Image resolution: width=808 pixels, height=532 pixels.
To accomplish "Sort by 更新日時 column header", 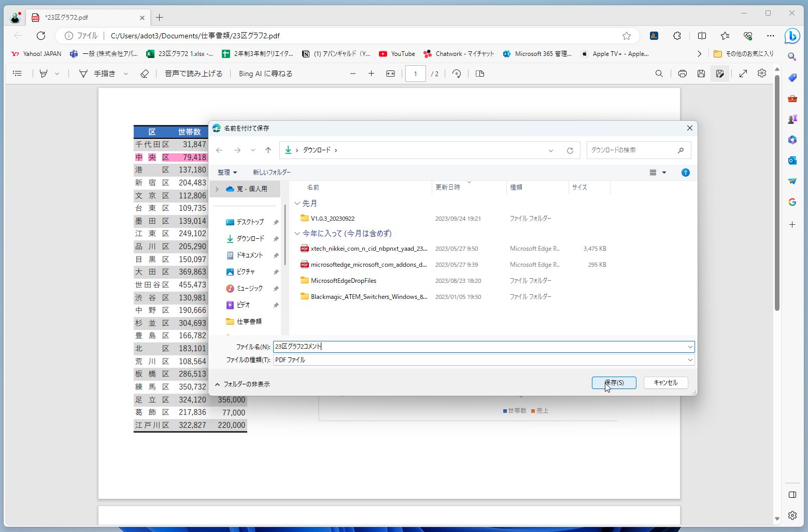I will tap(448, 188).
